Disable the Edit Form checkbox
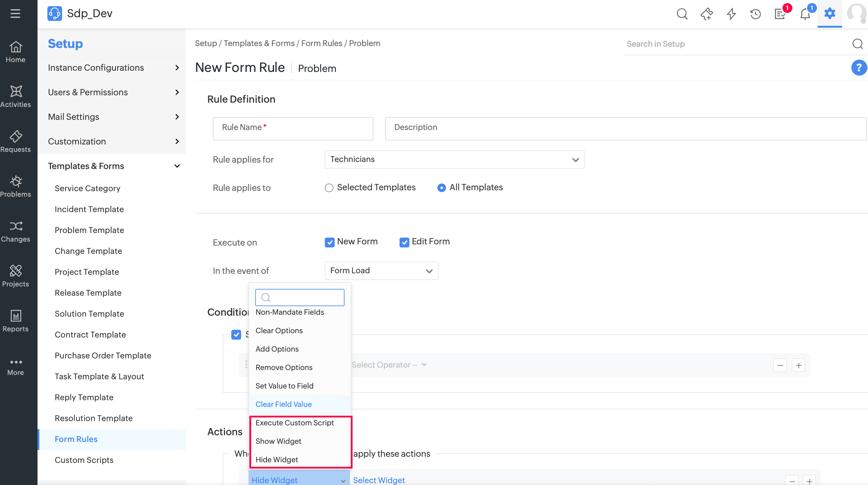Screen dimensions: 868x485 pyautogui.click(x=404, y=242)
